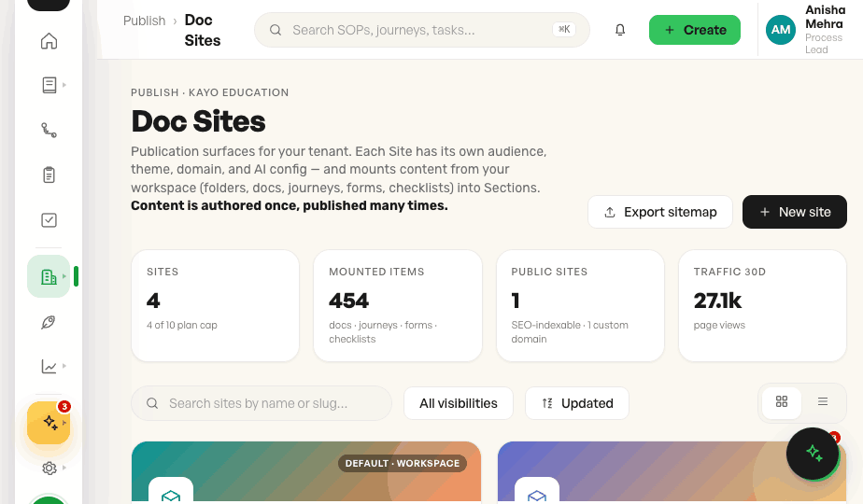Expand the AI sparkle sidebar submenu arrow
The width and height of the screenshot is (863, 504).
point(64,423)
